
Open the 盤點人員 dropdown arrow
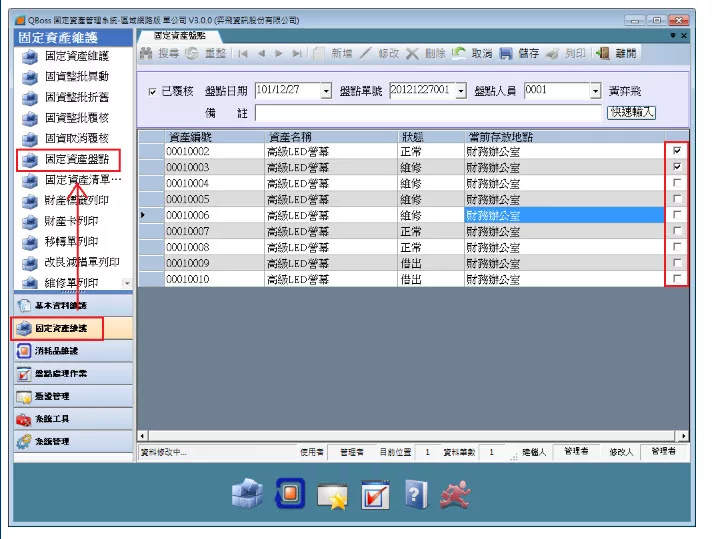[x=595, y=92]
